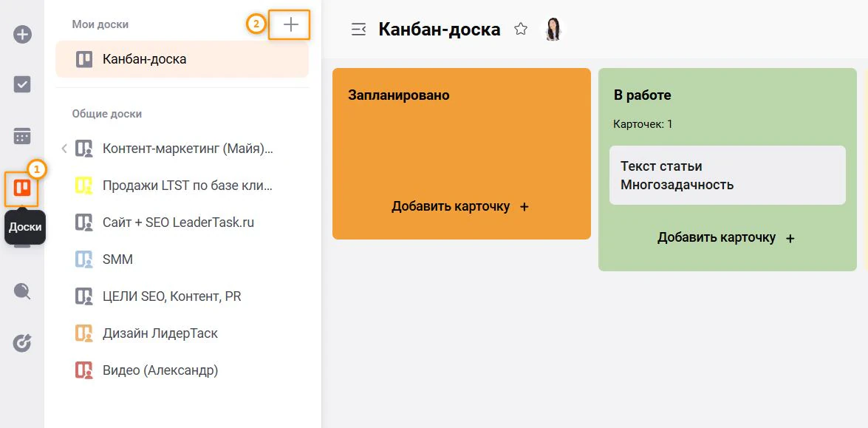868x428 pixels.
Task: Click the ЦЕЛИ SEO board icon
Action: [x=83, y=296]
